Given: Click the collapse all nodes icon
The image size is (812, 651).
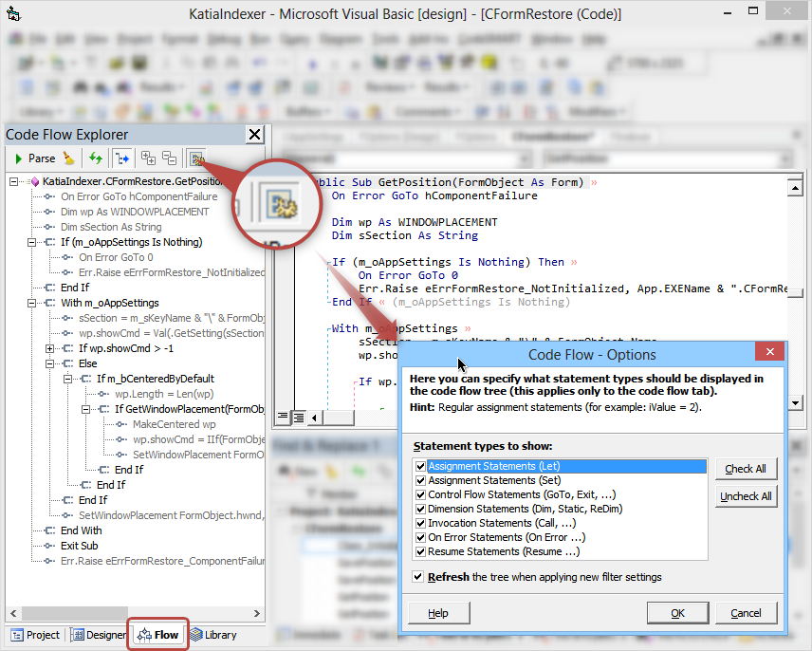Looking at the screenshot, I should point(168,158).
